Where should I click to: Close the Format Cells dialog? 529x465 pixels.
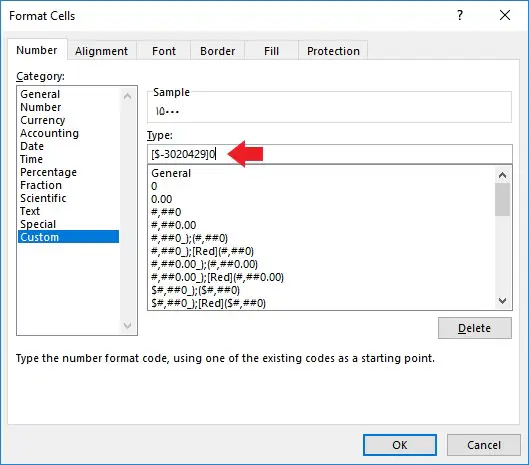coord(505,15)
